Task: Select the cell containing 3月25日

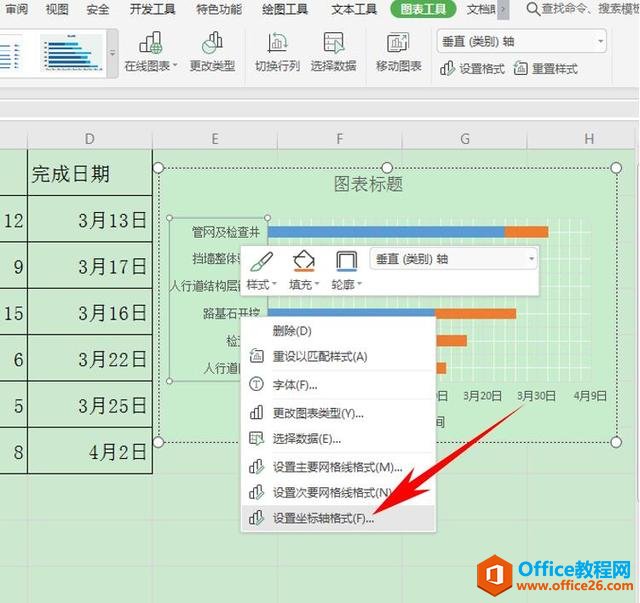Action: [x=90, y=405]
